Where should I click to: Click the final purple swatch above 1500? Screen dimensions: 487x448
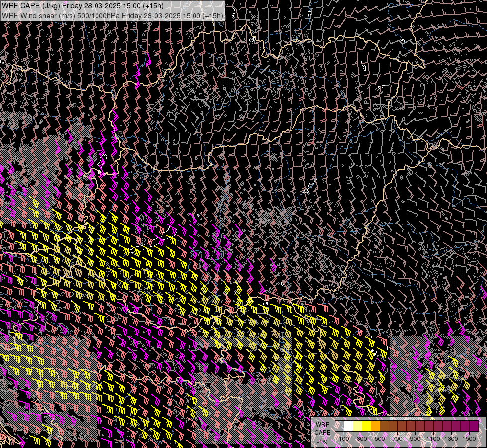coord(474,426)
